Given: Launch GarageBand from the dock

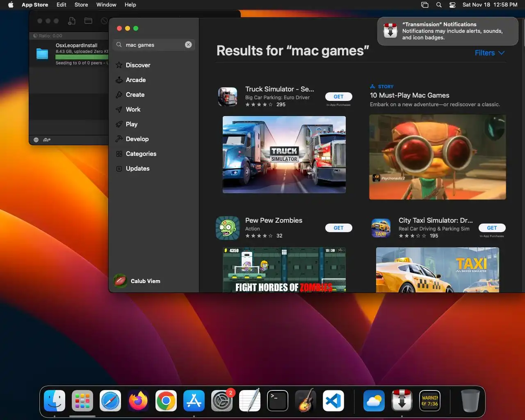Looking at the screenshot, I should (306, 401).
